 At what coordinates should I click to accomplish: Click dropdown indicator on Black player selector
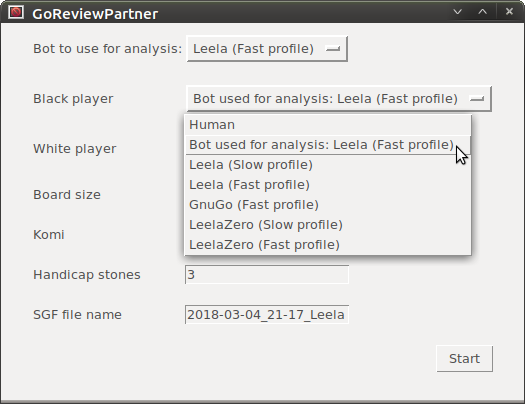pos(477,99)
